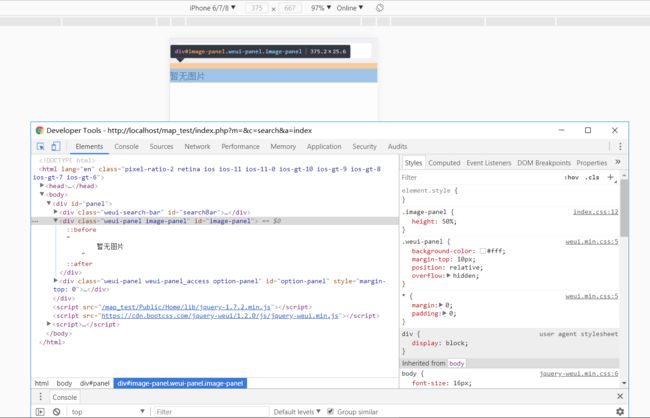
Task: Open the iPhone 6/7/8 device dropdown
Action: pos(213,8)
